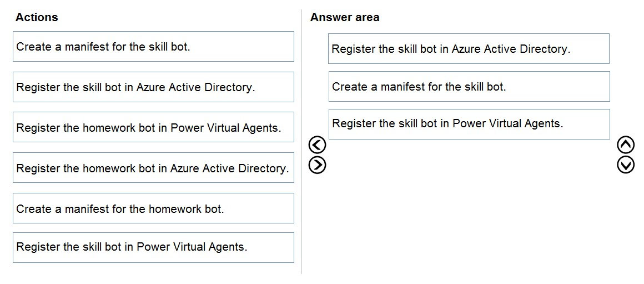Click Power Virtual Agents skill bot step in Answer area
This screenshot has height=284, width=644.
[x=469, y=124]
